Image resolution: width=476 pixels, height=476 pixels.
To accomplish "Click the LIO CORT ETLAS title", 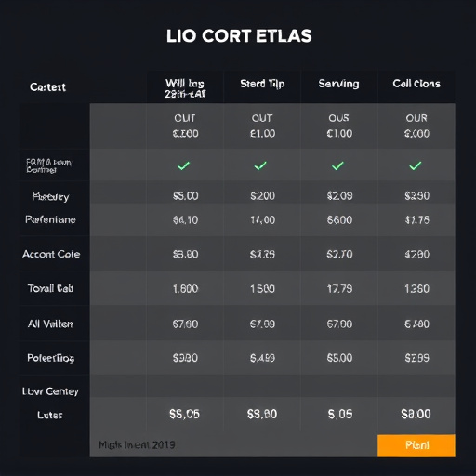I will point(239,36).
